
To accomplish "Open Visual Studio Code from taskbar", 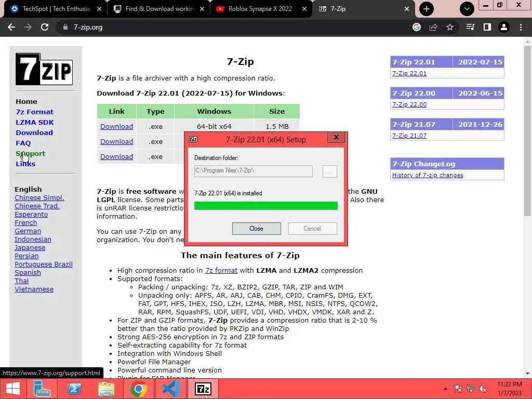I will tap(170, 389).
